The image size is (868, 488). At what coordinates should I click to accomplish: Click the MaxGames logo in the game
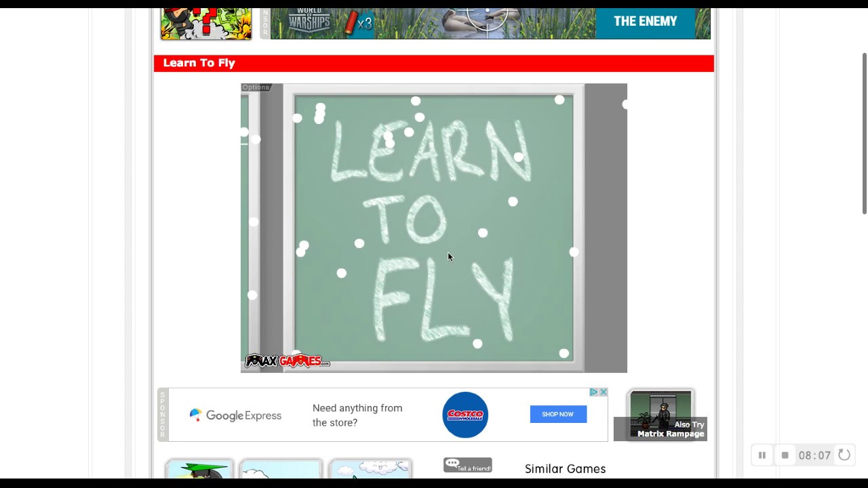(287, 361)
